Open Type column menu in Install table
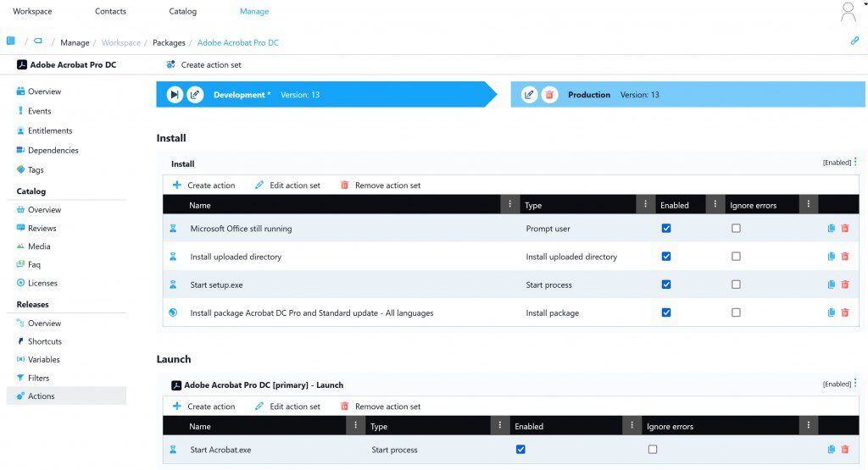This screenshot has height=470, width=868. 645,204
